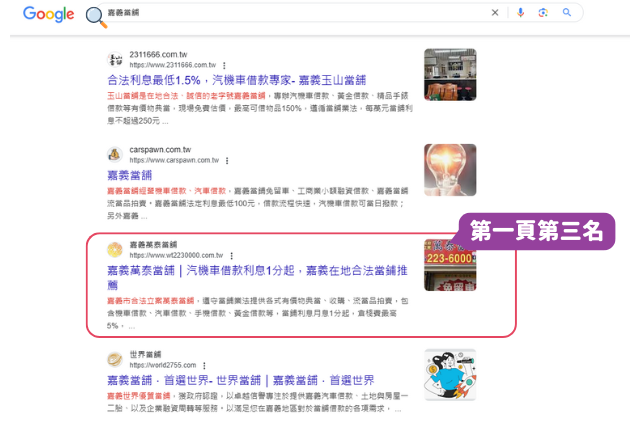Open the 嘉義萬泰當舖 result title link
The height and width of the screenshot is (427, 640).
[257, 277]
